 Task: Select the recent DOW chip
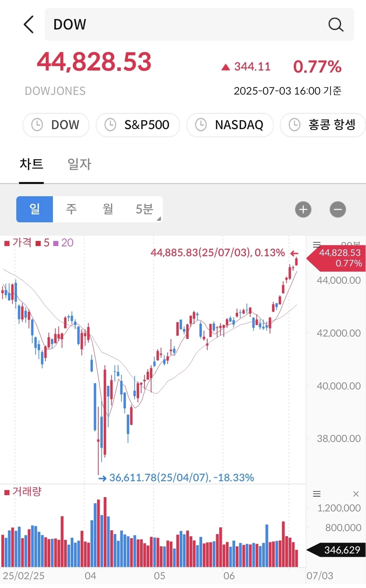pos(56,125)
